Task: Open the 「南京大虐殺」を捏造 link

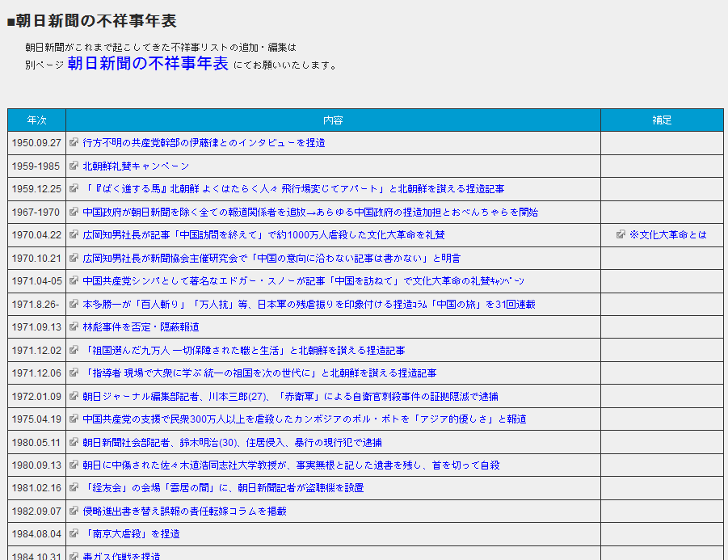Action: click(131, 534)
